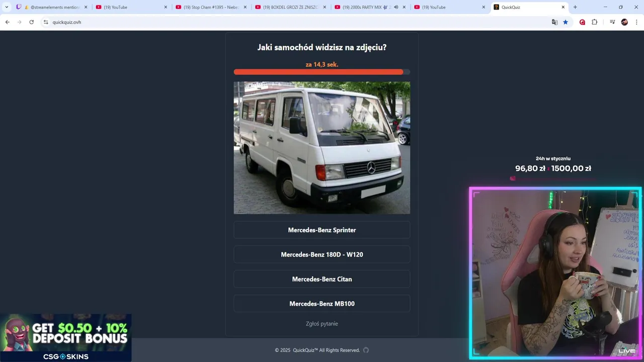644x362 pixels.
Task: Reload the quickquiz.ovh page
Action: (x=32, y=22)
